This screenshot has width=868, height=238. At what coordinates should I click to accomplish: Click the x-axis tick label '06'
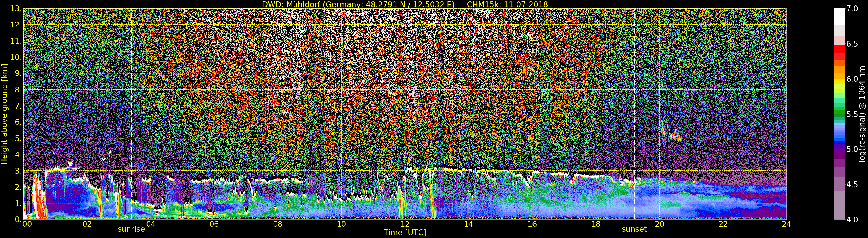(x=214, y=224)
